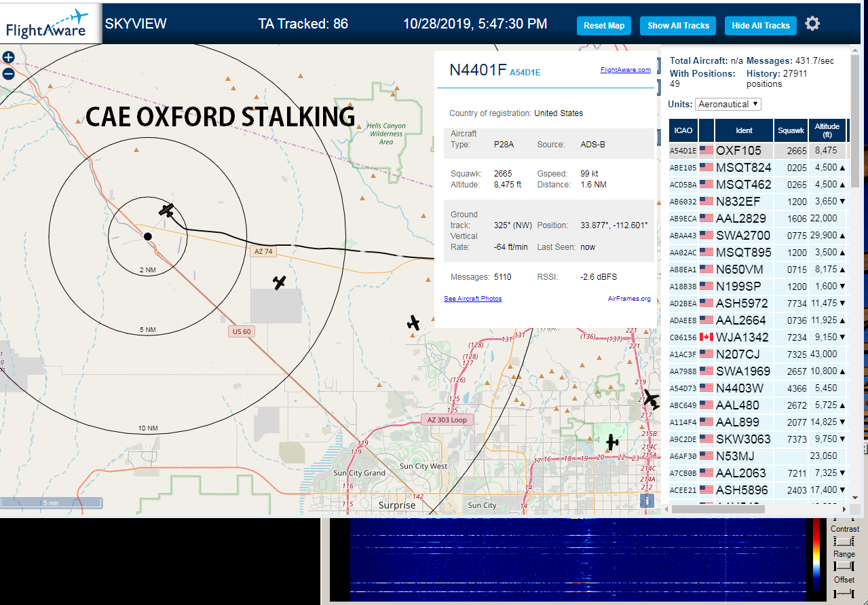
Task: Click the N4401F registration title
Action: (478, 70)
